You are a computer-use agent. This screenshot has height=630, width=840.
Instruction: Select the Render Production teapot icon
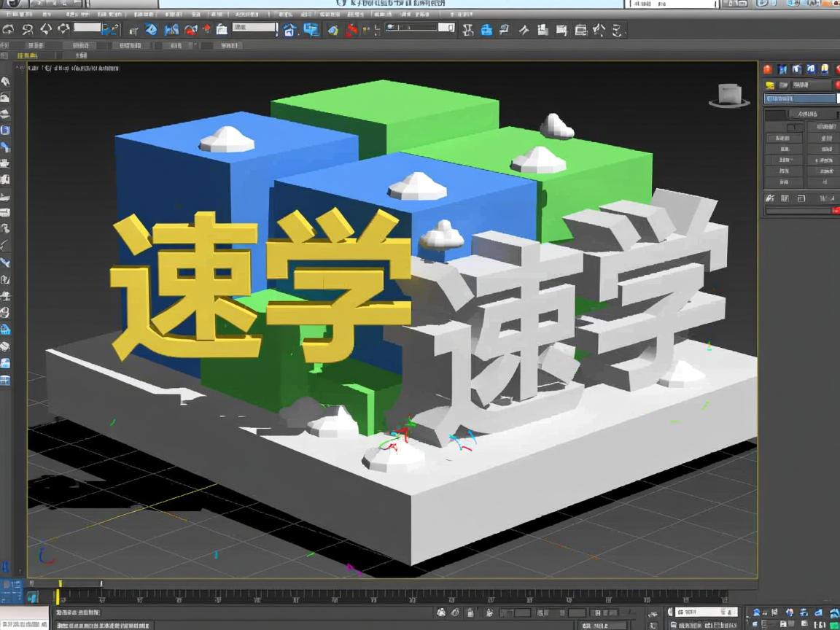click(616, 29)
